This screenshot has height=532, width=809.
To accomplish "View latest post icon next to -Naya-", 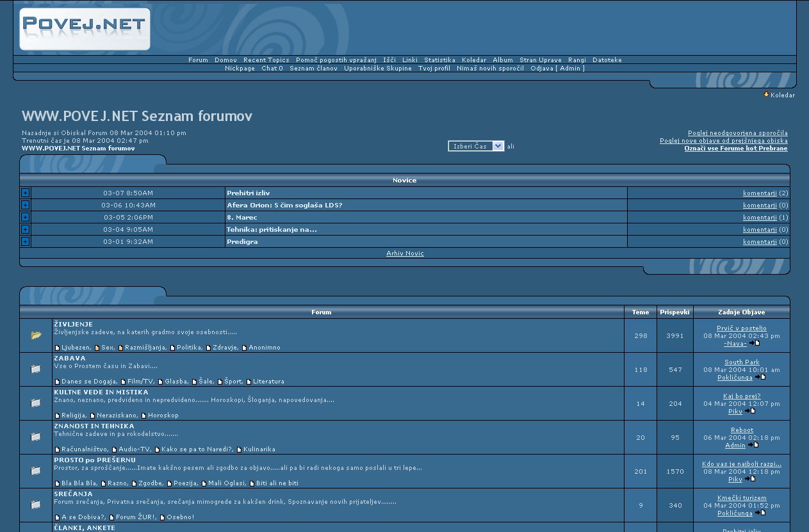I will (755, 343).
